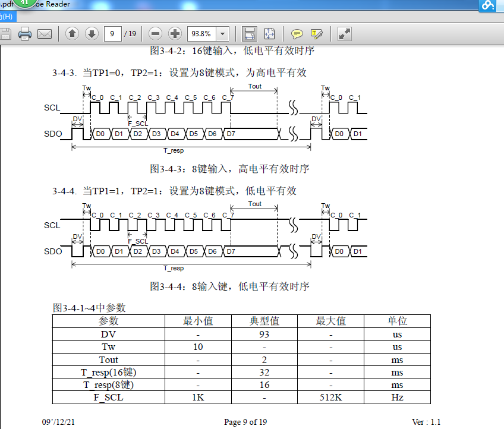Click the 图3-4-4 figure caption
504x429 pixels.
click(229, 286)
